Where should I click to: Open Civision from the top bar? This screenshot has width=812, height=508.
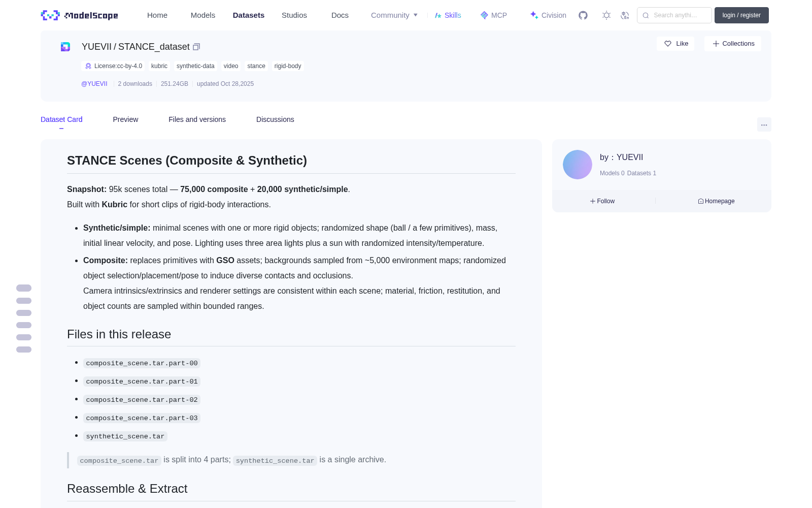(548, 15)
